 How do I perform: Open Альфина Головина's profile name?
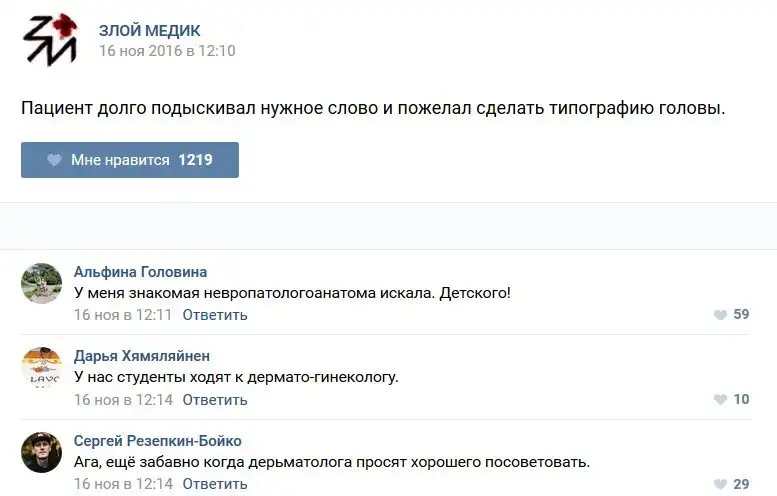tap(141, 272)
